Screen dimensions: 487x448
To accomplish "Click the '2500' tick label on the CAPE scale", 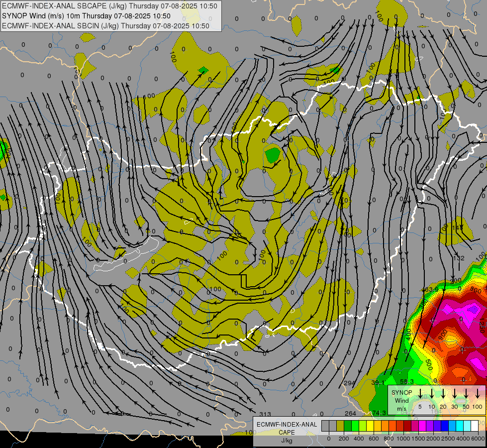I will tap(448, 439).
